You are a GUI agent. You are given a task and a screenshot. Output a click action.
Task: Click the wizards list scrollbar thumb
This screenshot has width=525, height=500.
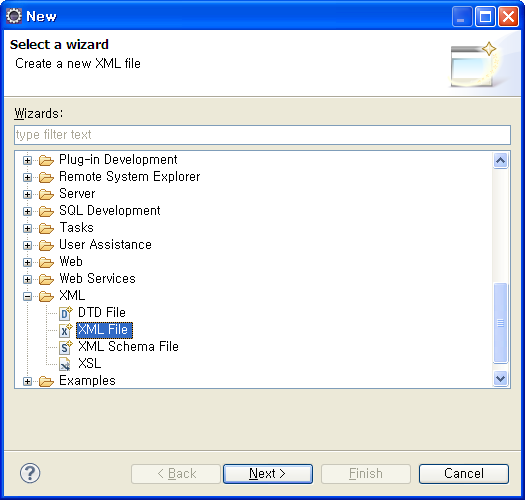click(x=501, y=323)
